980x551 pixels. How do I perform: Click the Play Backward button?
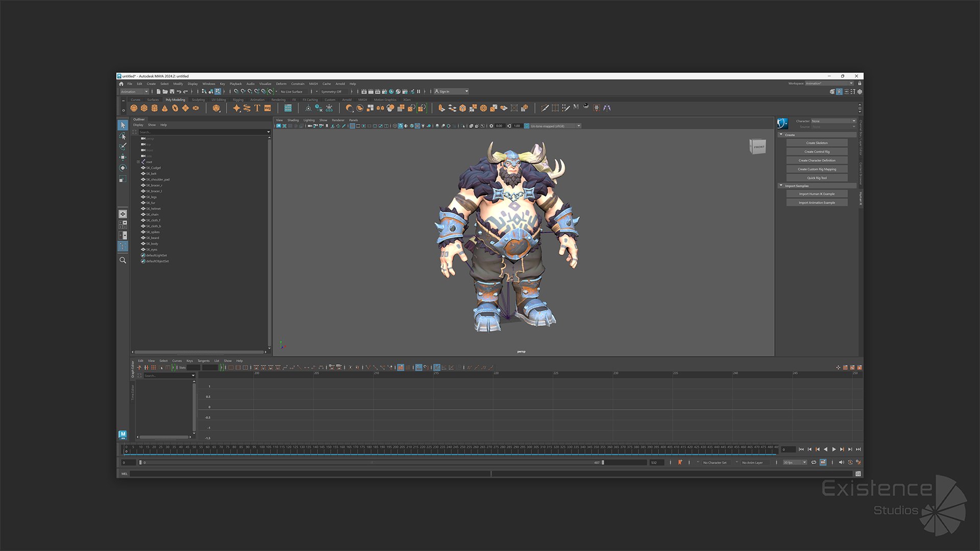[x=826, y=449]
